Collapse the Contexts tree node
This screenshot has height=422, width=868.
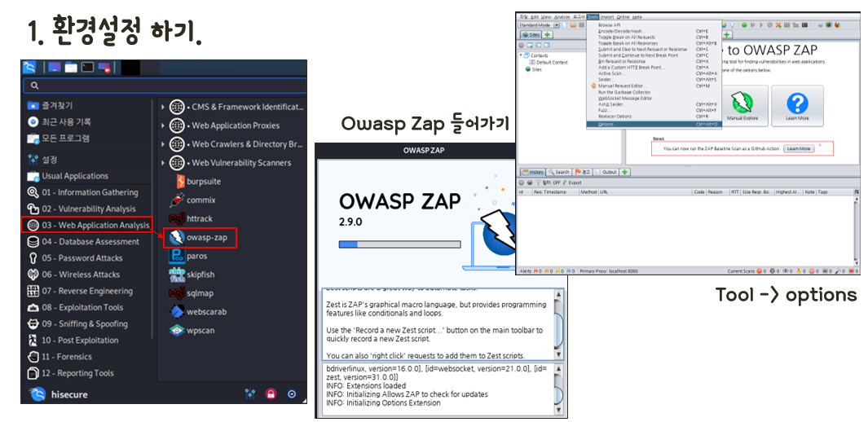tap(522, 55)
